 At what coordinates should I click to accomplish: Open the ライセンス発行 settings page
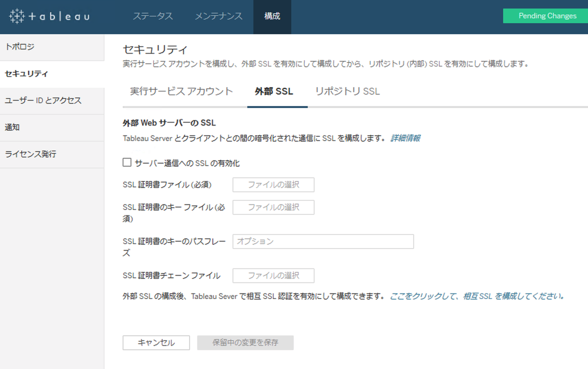[31, 154]
